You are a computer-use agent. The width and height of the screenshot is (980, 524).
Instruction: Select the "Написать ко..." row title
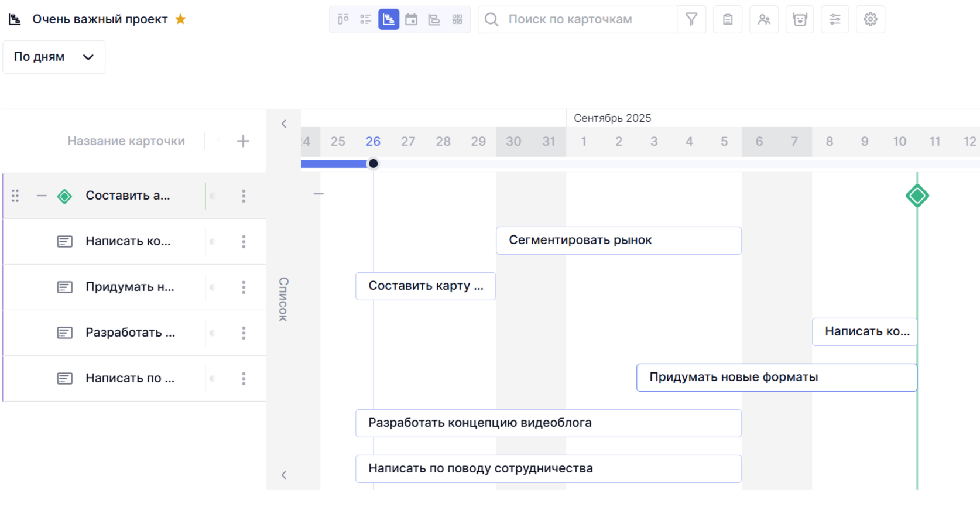[128, 241]
